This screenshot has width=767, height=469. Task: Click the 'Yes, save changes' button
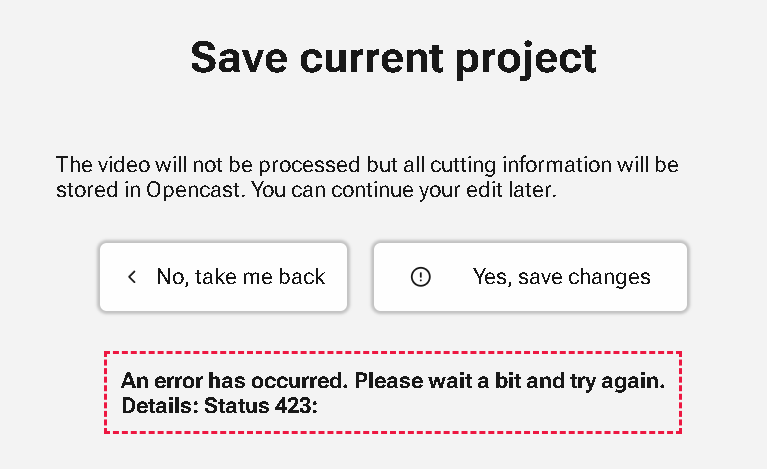[x=530, y=277]
